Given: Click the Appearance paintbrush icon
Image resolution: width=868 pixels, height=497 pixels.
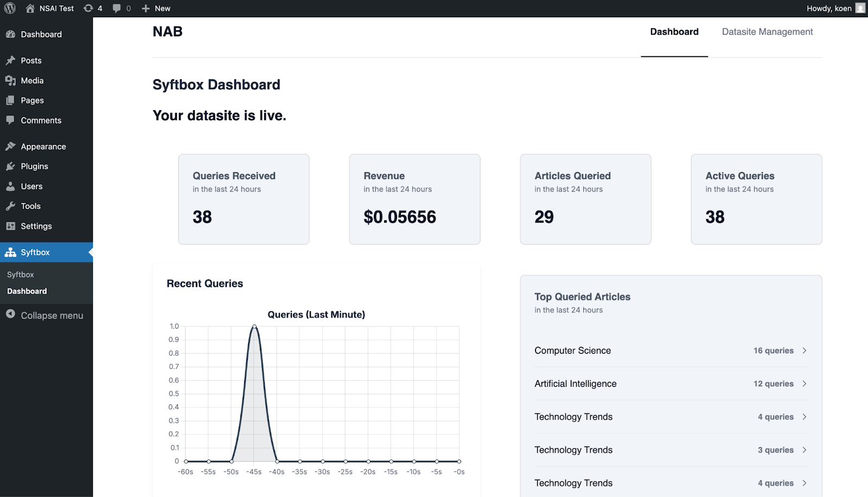Looking at the screenshot, I should 10,146.
